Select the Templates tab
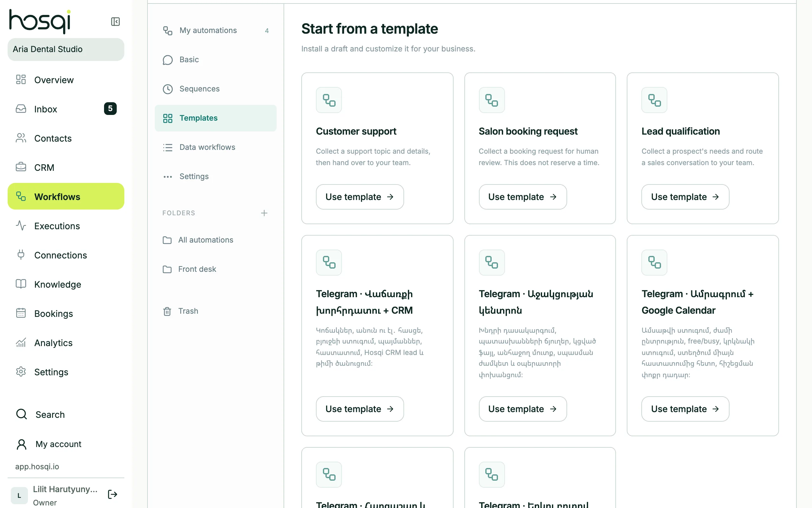The height and width of the screenshot is (508, 812). (215, 118)
